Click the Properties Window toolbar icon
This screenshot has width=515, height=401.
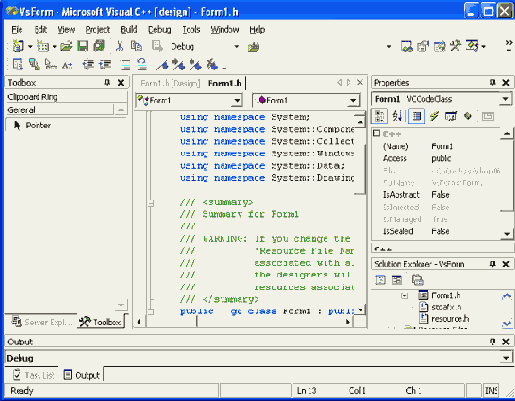[423, 46]
